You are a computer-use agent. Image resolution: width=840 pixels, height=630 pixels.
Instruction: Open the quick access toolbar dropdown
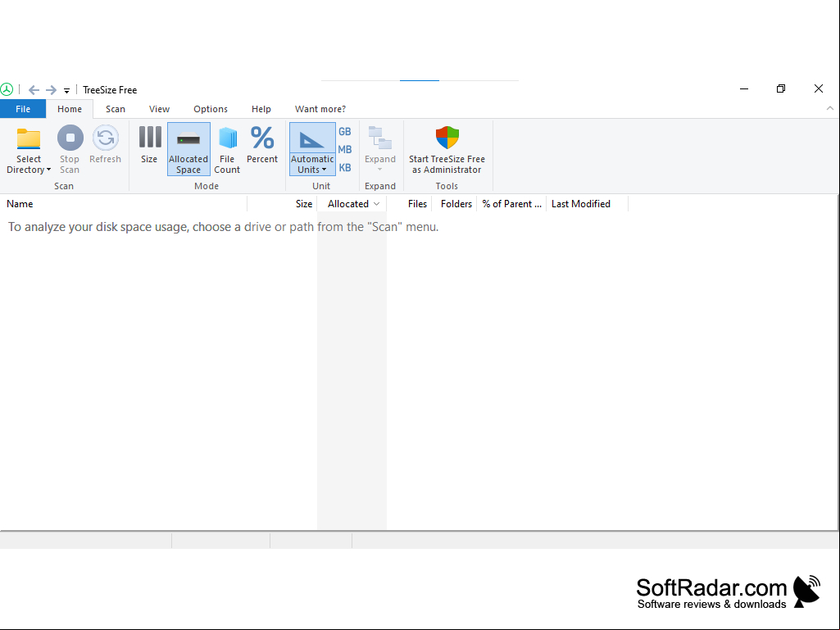pyautogui.click(x=66, y=91)
